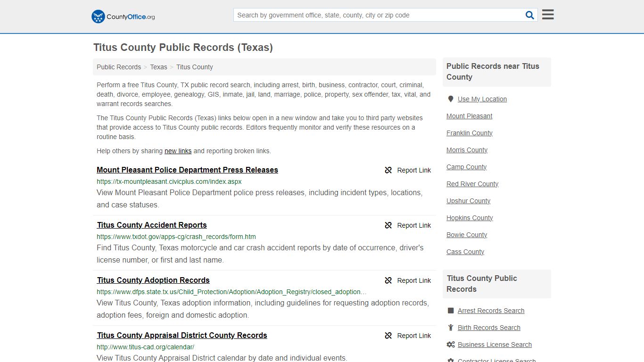Screen dimensions: 644x362
Task: Click Use My Location
Action: 482,99
